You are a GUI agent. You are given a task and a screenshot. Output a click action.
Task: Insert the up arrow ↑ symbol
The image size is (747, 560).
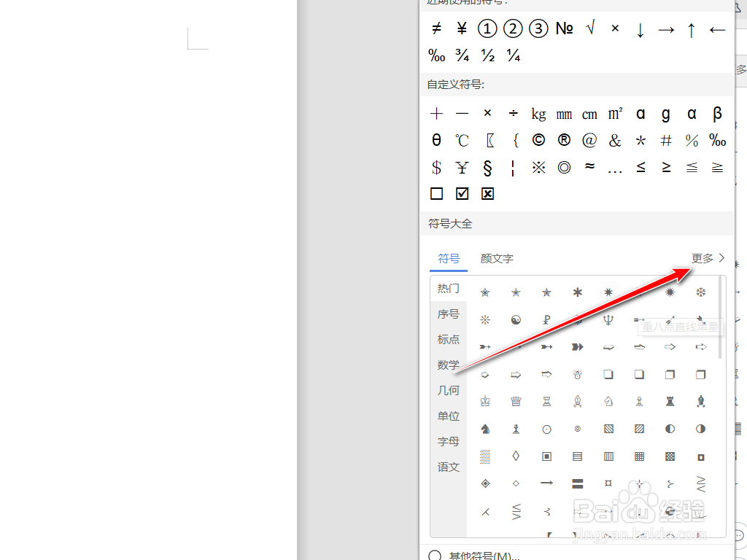pos(692,30)
